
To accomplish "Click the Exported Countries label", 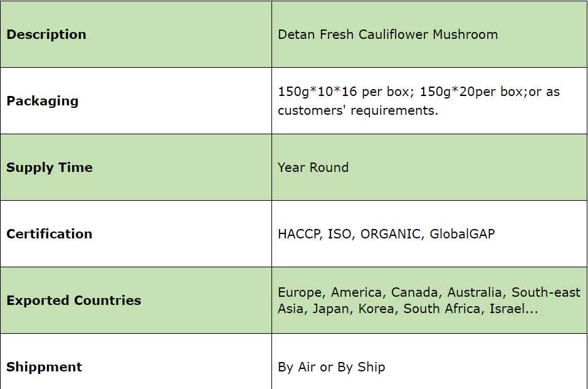I will [x=74, y=301].
